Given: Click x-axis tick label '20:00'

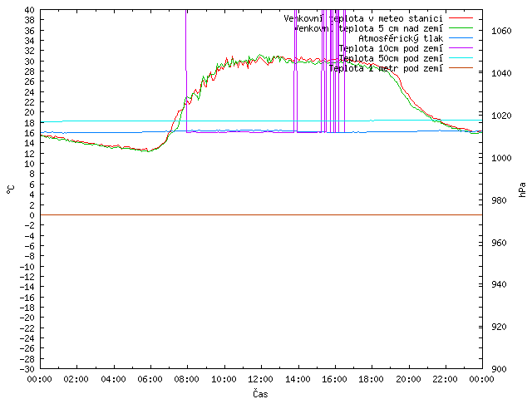Looking at the screenshot, I should [x=408, y=379].
